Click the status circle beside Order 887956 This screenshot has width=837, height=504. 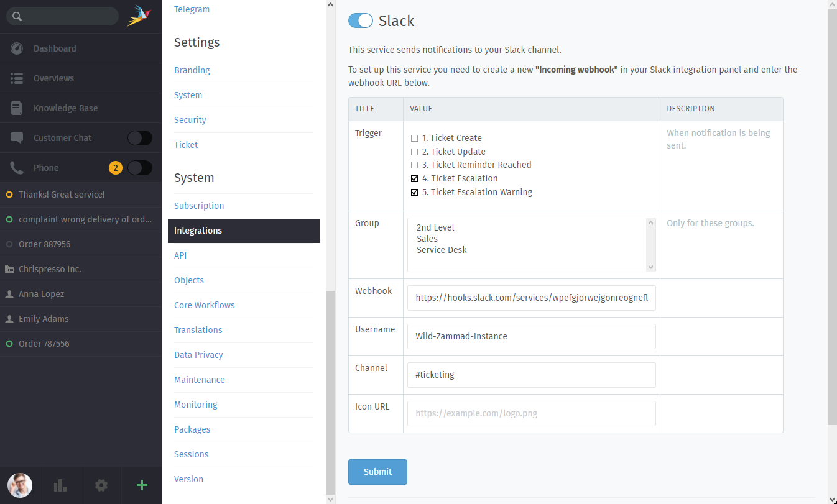(x=9, y=244)
